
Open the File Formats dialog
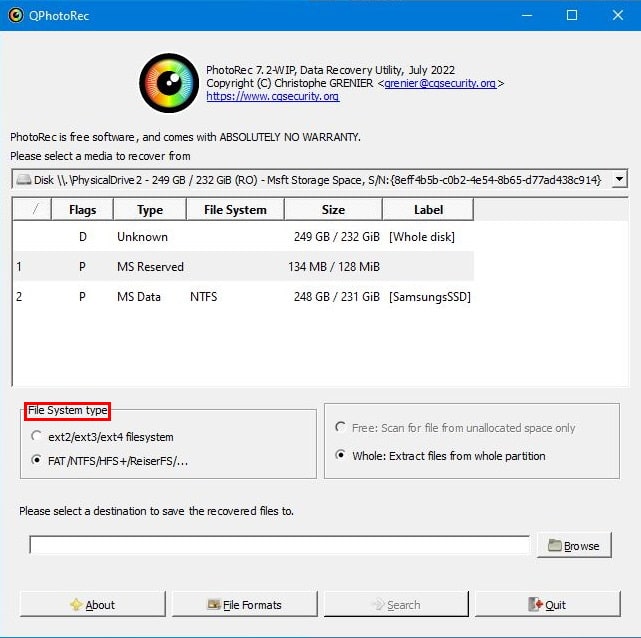point(244,604)
